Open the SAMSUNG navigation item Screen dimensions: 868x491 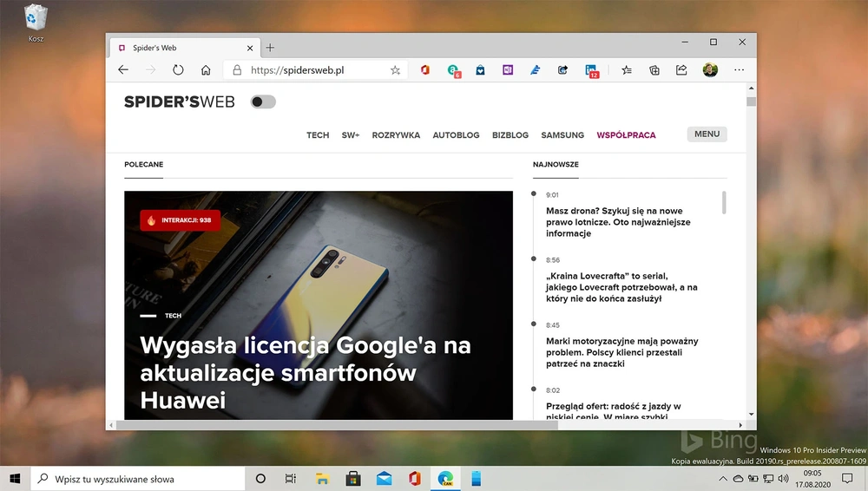pos(562,135)
